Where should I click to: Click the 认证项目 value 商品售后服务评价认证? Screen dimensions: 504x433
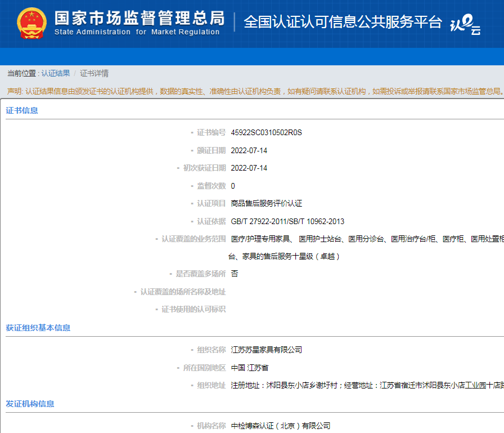click(266, 204)
